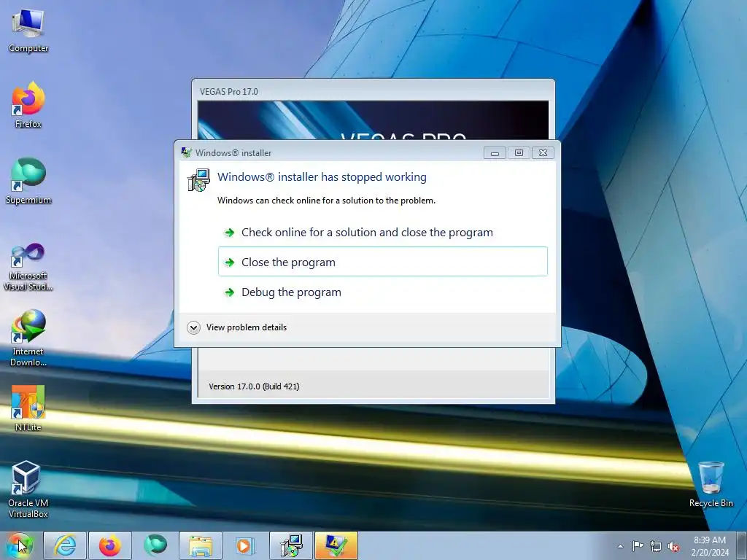Open Supermium from the taskbar

click(x=155, y=545)
